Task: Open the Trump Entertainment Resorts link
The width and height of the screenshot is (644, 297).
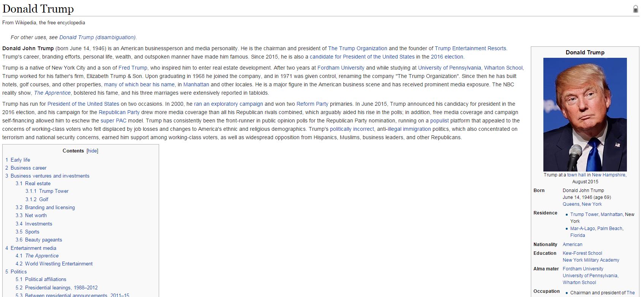Action: [470, 48]
